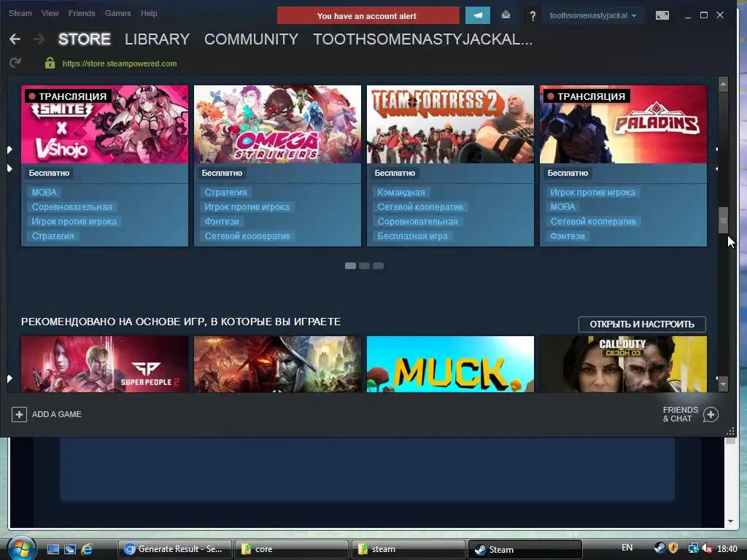Click the question mark help icon
The image size is (747, 560).
click(533, 16)
